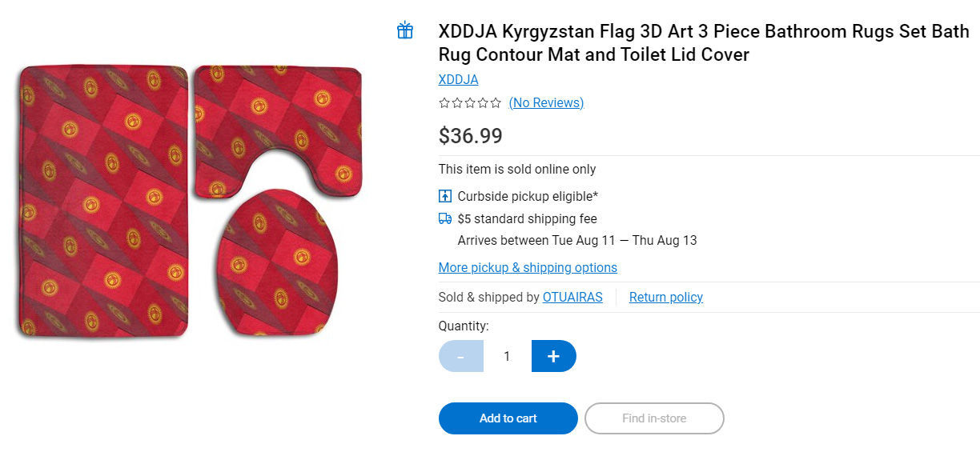The width and height of the screenshot is (980, 468).
Task: Open the XDDJA brand link
Action: pos(458,79)
